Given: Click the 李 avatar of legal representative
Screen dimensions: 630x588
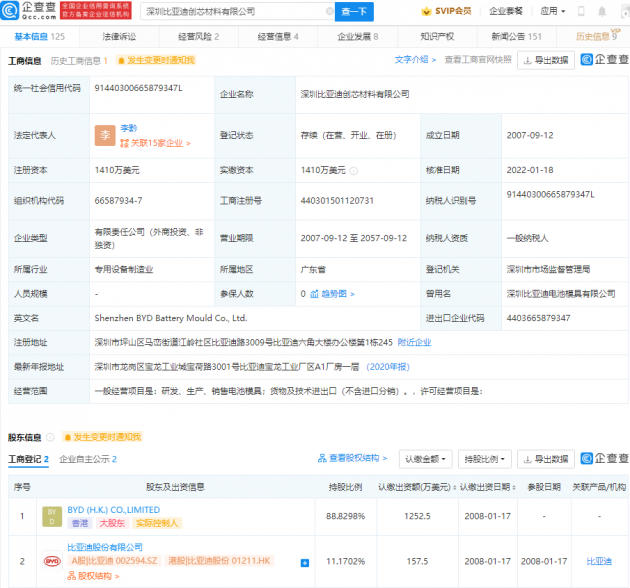Looking at the screenshot, I should (105, 135).
